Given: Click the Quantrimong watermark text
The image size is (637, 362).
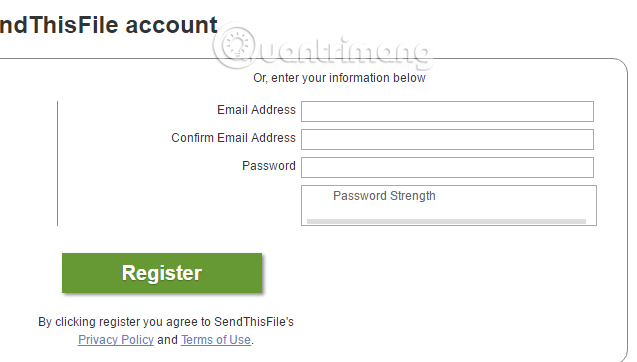Looking at the screenshot, I should point(343,51).
